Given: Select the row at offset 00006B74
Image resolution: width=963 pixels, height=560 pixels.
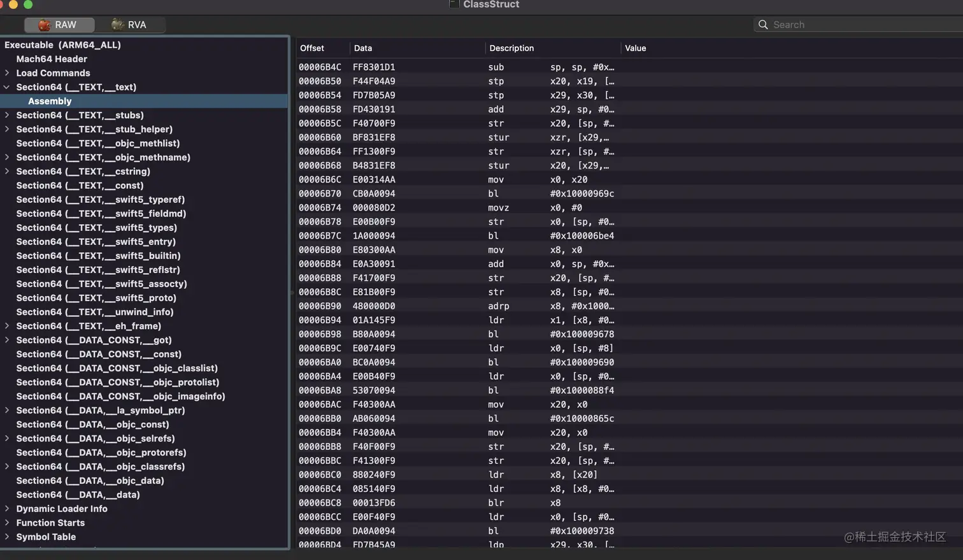Looking at the screenshot, I should (x=629, y=207).
